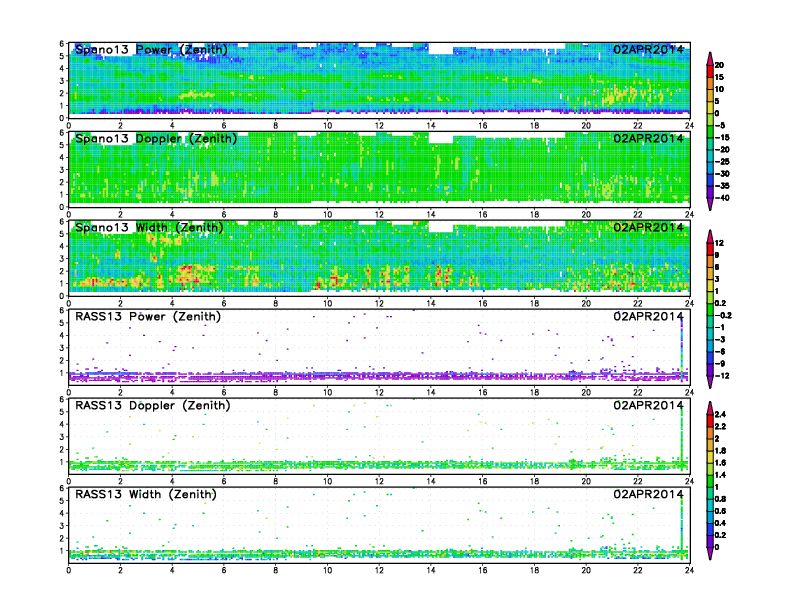Click the 1.6 label on the bottom colorbar
The width and height of the screenshot is (792, 612).
(720, 463)
